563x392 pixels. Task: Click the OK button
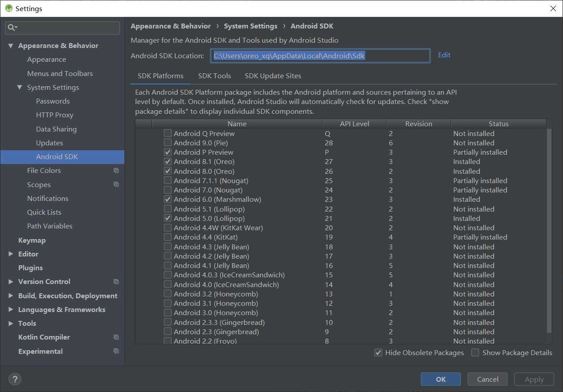point(441,379)
